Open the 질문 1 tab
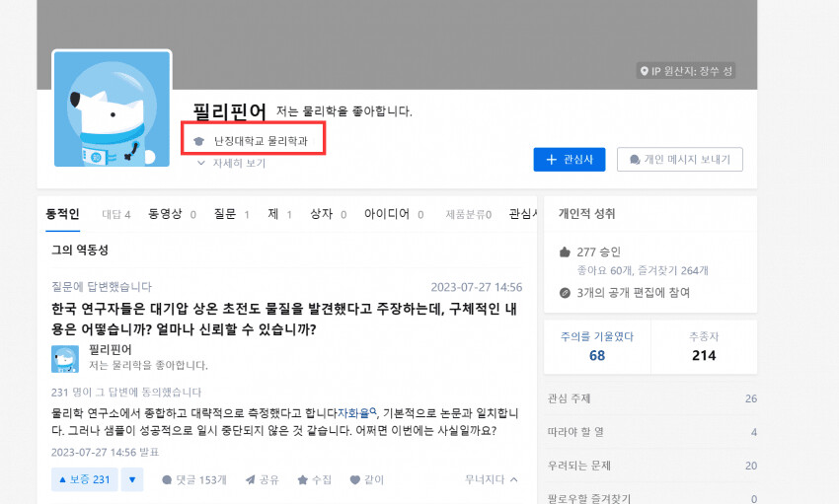This screenshot has height=504, width=839. 232,214
